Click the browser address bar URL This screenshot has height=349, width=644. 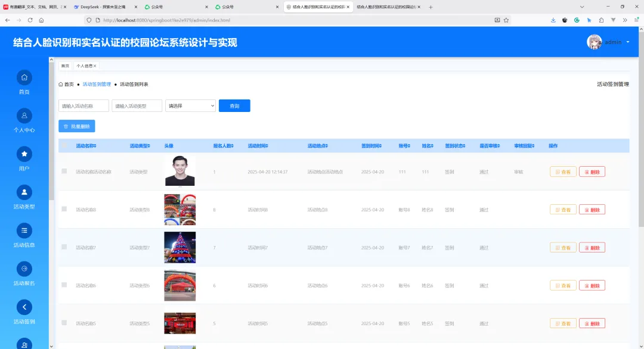click(166, 20)
